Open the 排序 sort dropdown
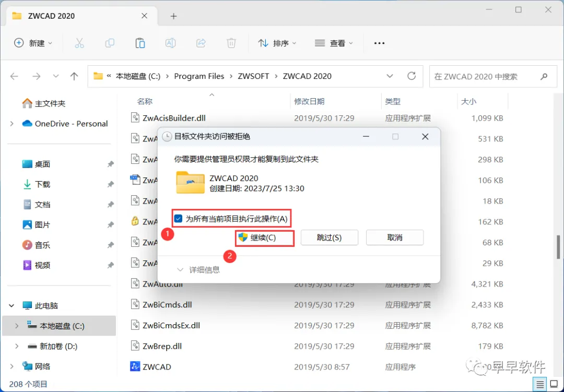 [277, 43]
